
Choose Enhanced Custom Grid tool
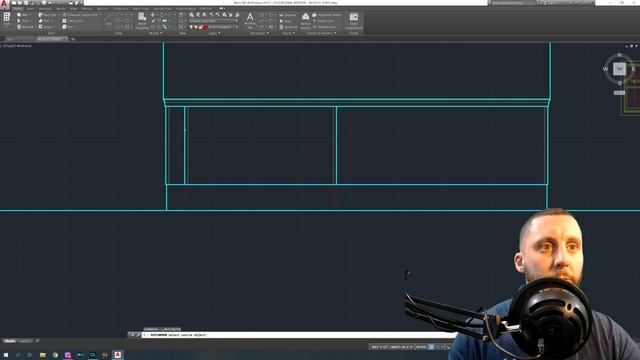point(80,15)
